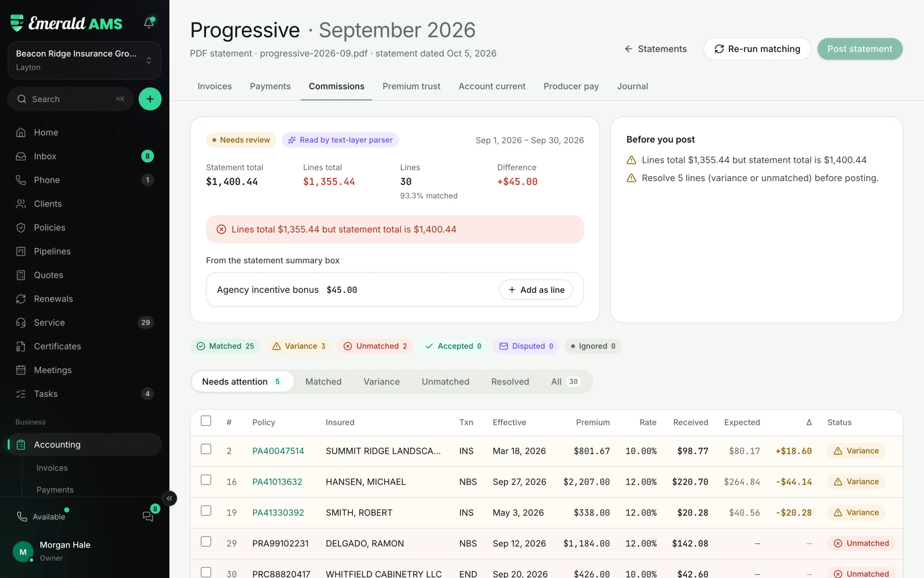Switch to the Producer pay tab
Screen dimensions: 924x578
pyautogui.click(x=571, y=86)
